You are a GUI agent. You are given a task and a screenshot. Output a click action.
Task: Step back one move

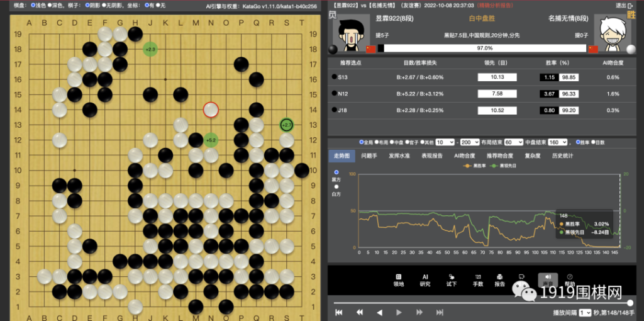pyautogui.click(x=379, y=312)
